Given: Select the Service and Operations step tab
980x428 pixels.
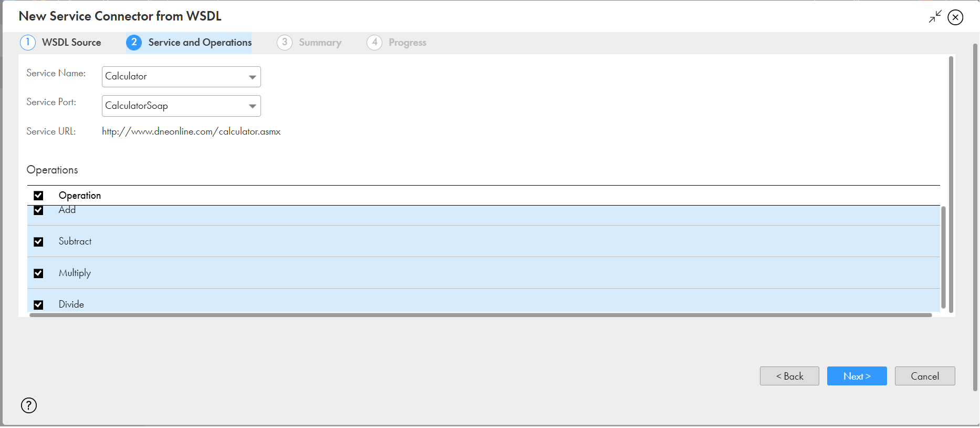Looking at the screenshot, I should 189,42.
